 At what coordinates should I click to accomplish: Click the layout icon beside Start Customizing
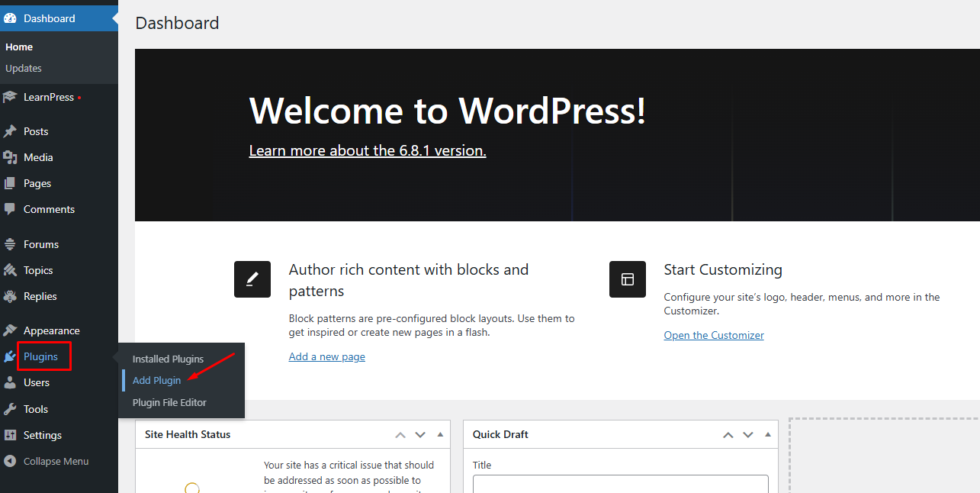click(628, 279)
